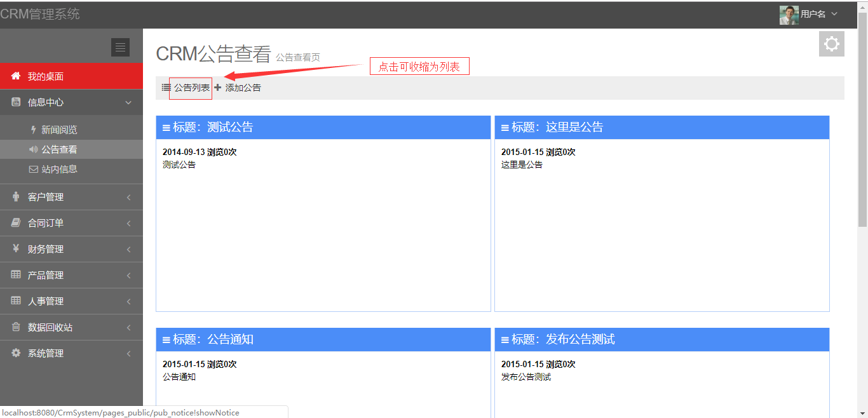
Task: Open the settings gear icon
Action: coord(831,44)
